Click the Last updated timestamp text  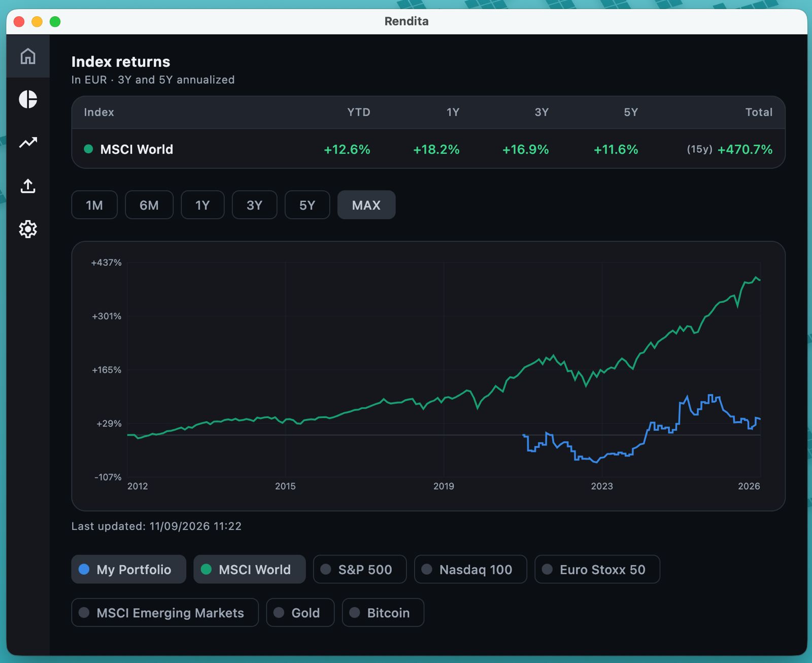pyautogui.click(x=156, y=526)
